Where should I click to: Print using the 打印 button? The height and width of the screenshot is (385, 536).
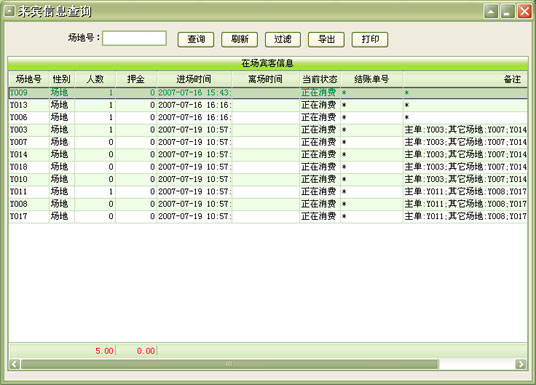(370, 39)
